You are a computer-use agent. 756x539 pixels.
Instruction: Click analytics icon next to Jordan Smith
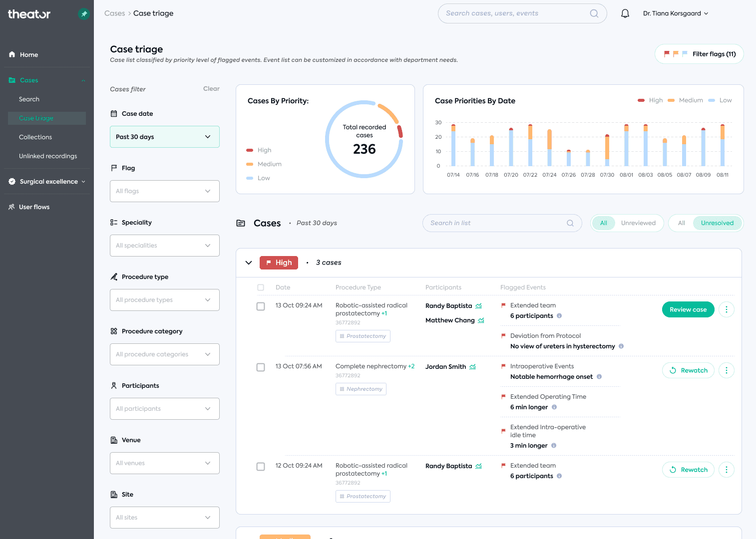(472, 367)
